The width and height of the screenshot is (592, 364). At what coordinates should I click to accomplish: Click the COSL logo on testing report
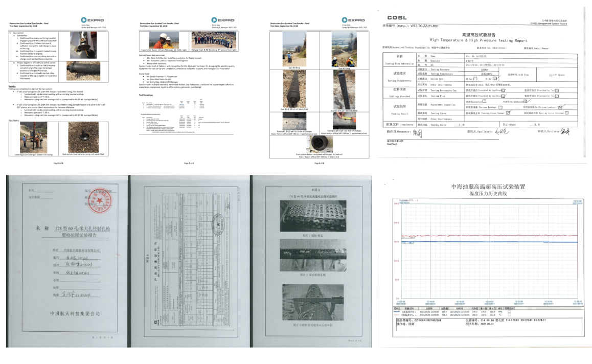pos(397,18)
